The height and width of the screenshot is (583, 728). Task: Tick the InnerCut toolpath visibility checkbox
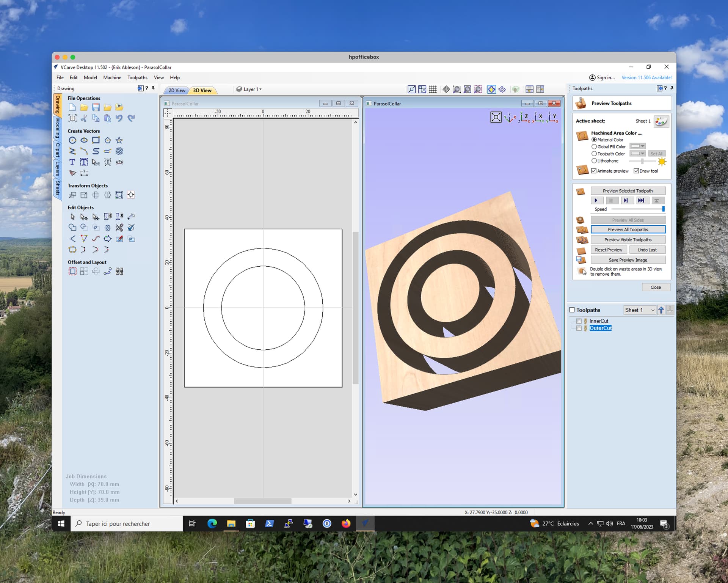pos(579,321)
